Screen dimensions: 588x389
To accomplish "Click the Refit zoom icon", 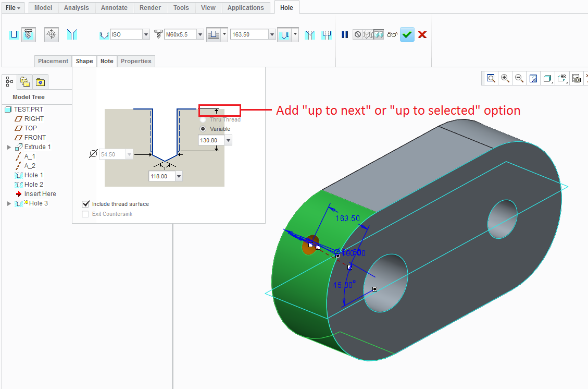I will tap(491, 78).
